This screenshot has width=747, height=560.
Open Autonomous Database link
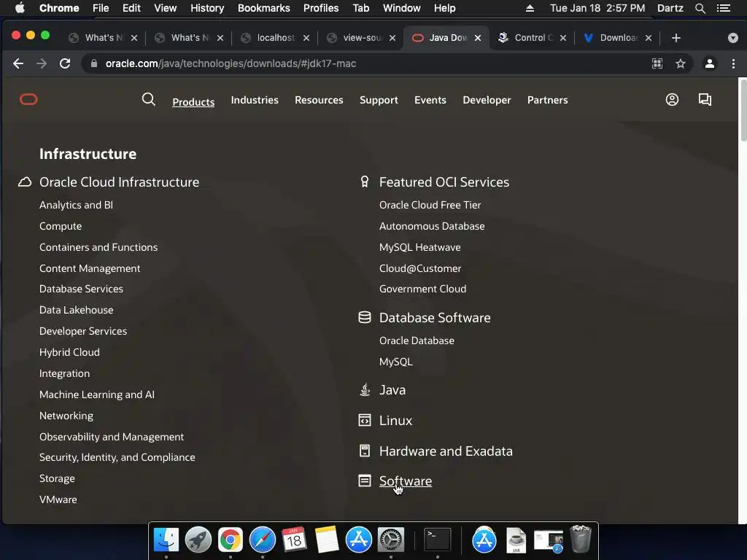pyautogui.click(x=432, y=226)
